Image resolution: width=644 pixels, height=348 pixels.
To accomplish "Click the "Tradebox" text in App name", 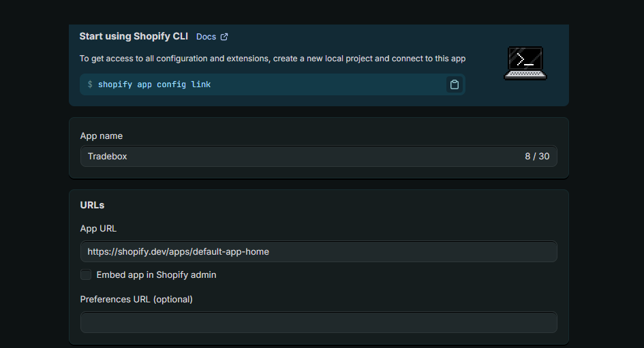I will coord(108,157).
